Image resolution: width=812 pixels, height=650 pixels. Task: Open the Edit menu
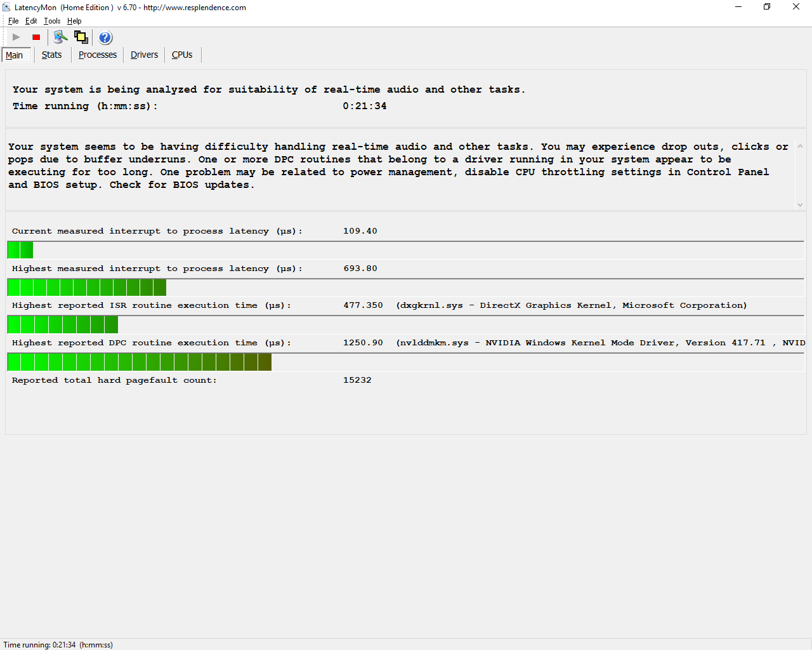[31, 21]
